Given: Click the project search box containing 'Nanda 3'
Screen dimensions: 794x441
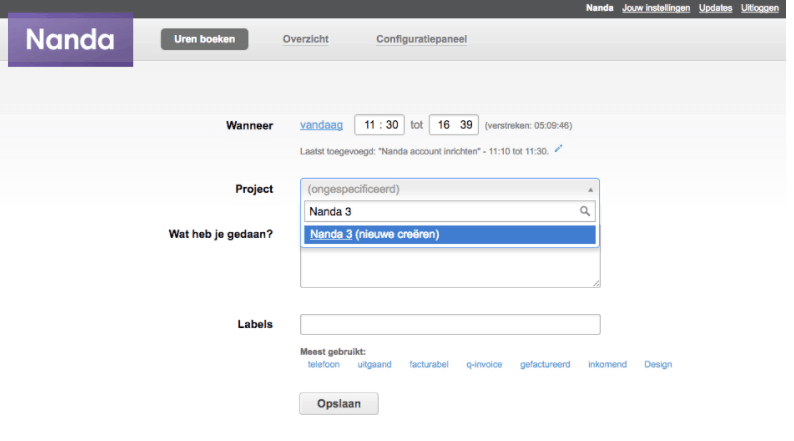Looking at the screenshot, I should (x=450, y=211).
